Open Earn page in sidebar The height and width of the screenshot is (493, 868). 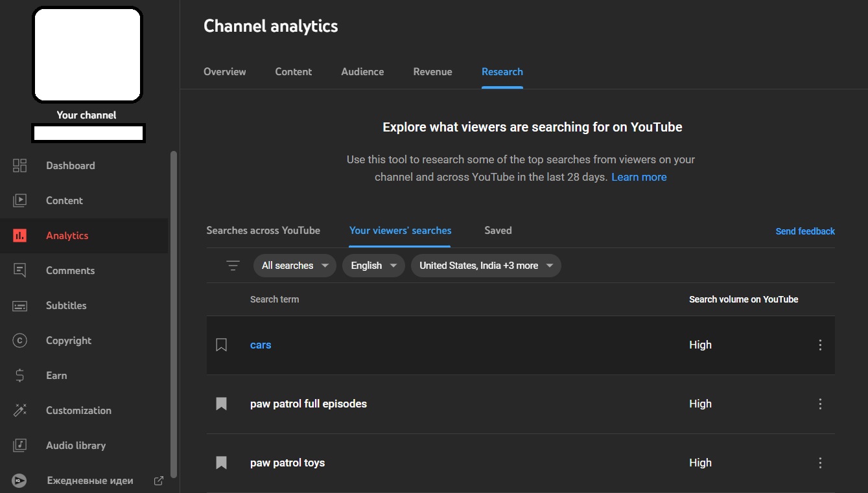pos(56,376)
